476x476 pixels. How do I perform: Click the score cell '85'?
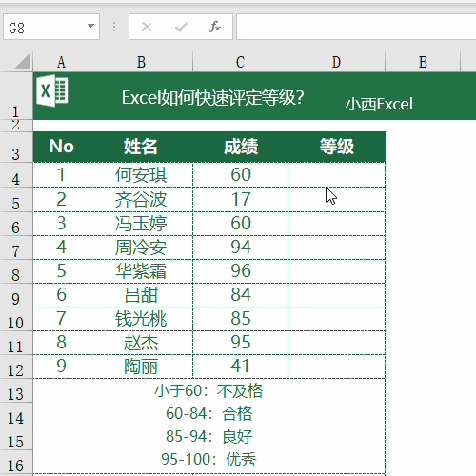coord(241,319)
